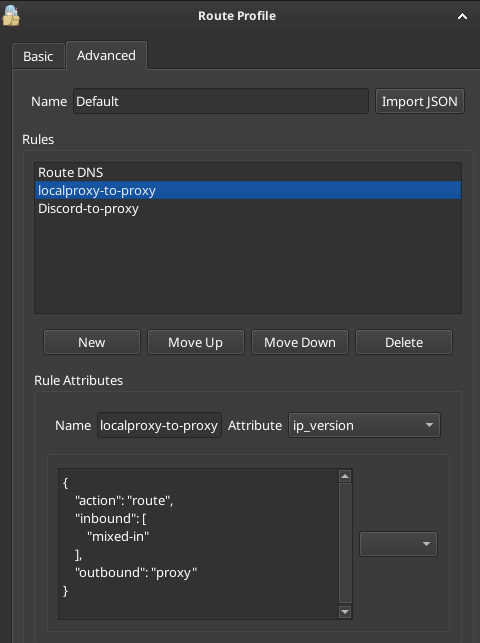Screen dimensions: 480x643
Task: Open the empty dropdown beside JSON editor
Action: click(x=398, y=544)
